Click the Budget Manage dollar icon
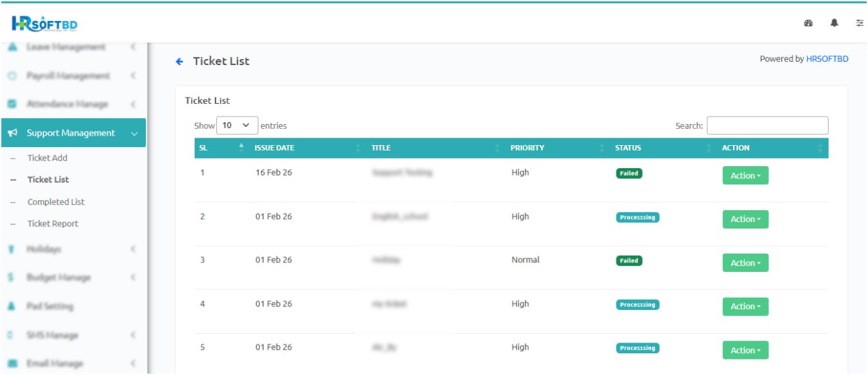Viewport: 868px width, 375px height. pos(12,277)
